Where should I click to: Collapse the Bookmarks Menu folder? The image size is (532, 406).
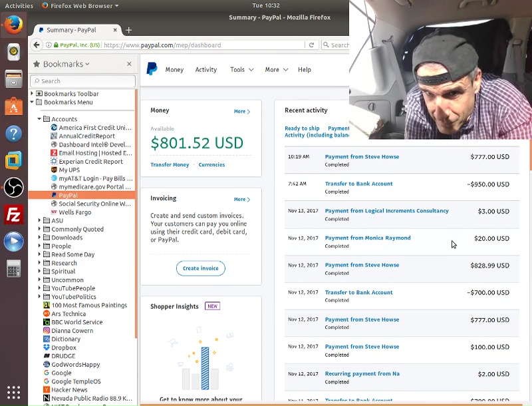32,102
